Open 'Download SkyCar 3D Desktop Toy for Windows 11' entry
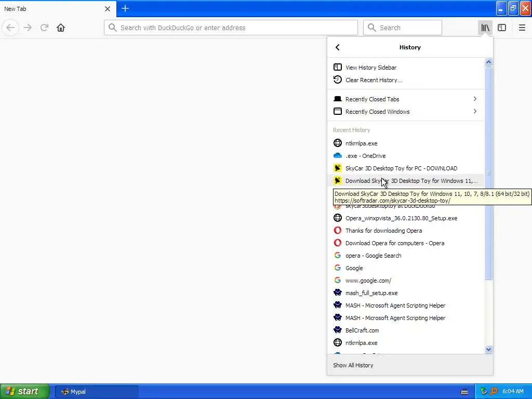The image size is (532, 399). (406, 181)
